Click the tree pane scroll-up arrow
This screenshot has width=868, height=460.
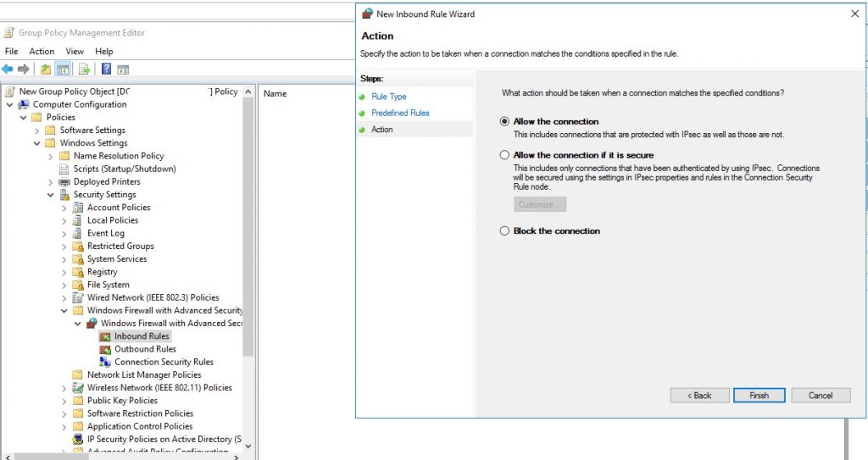pyautogui.click(x=248, y=92)
